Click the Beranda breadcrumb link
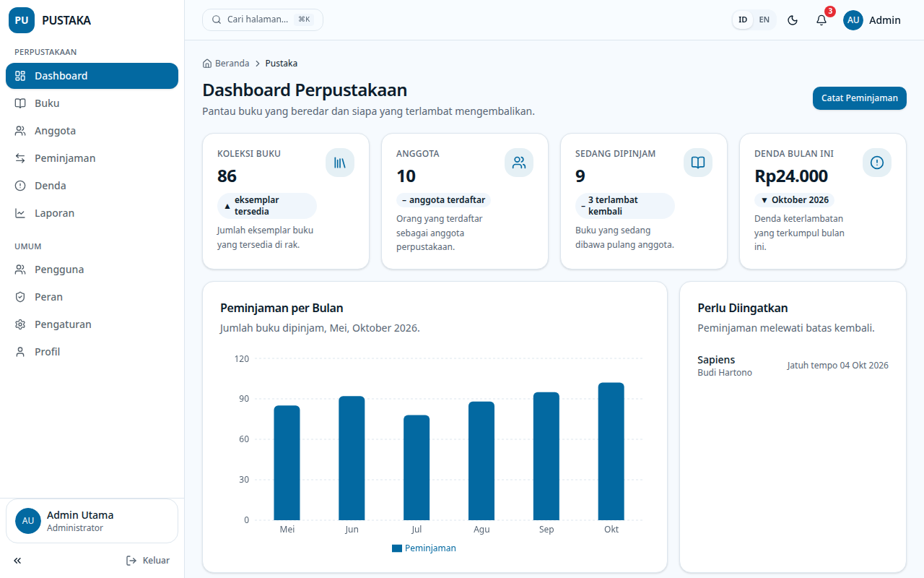The height and width of the screenshot is (578, 924). pos(226,64)
